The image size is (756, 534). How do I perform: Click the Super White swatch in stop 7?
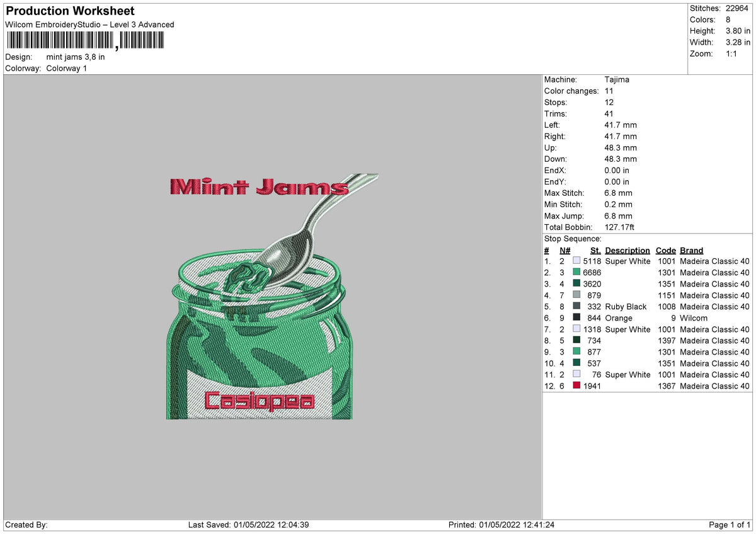coord(576,329)
